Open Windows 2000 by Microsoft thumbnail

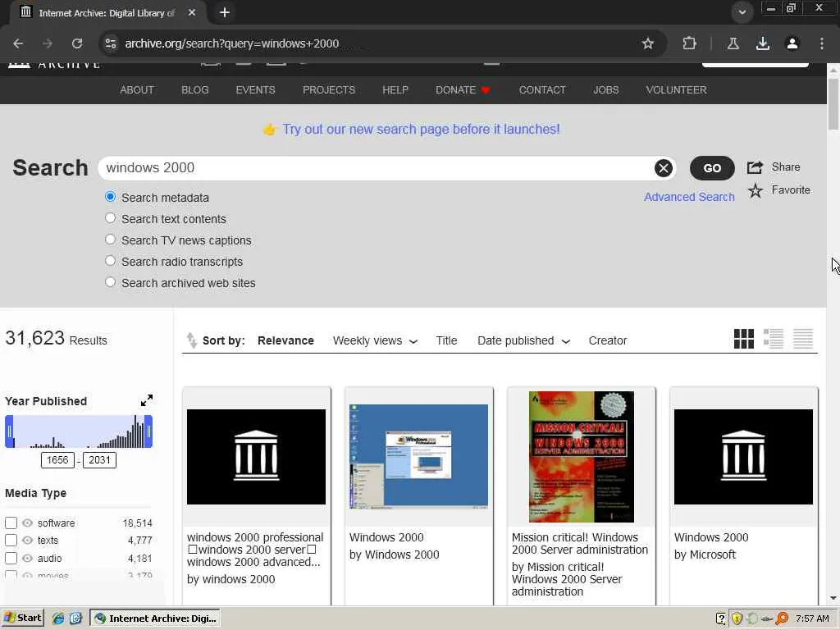click(743, 457)
